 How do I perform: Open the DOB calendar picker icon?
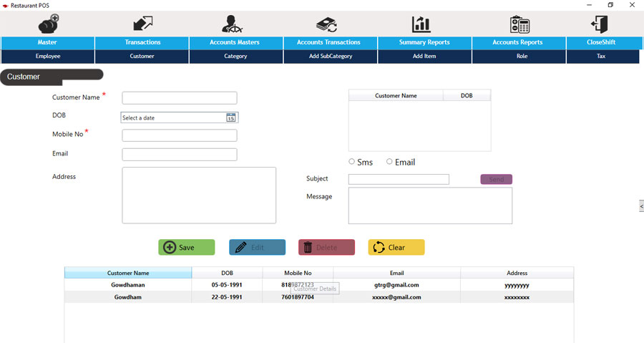coord(231,117)
